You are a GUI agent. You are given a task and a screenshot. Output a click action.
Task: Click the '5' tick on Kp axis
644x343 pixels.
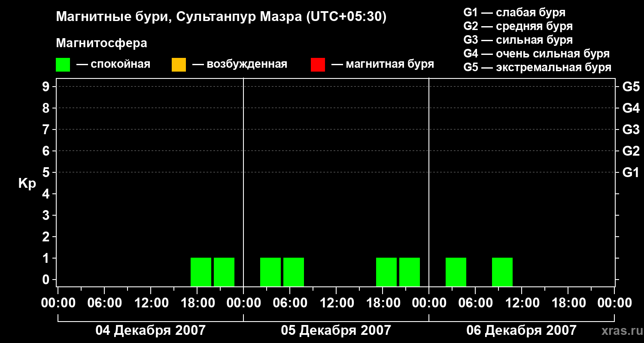(47, 172)
